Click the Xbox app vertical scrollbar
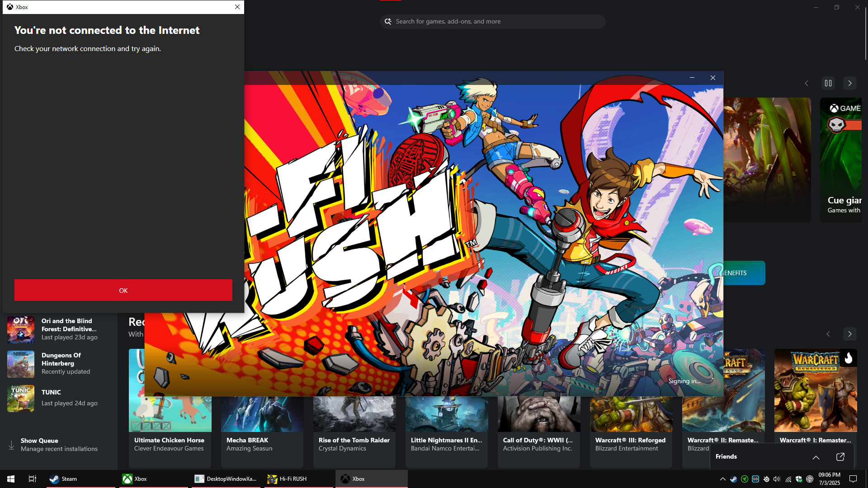 pos(866,34)
